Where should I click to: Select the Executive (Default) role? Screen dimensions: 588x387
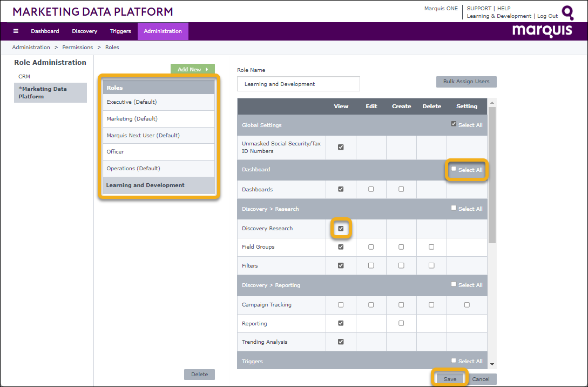click(x=159, y=102)
